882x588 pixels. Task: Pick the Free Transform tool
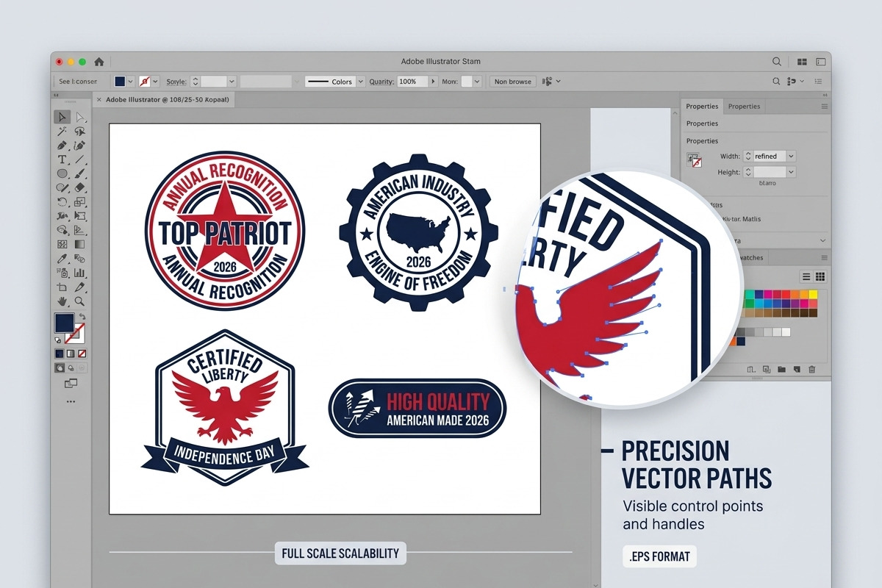(x=79, y=216)
